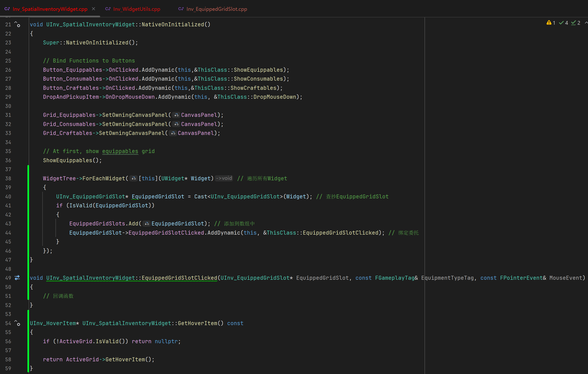The width and height of the screenshot is (588, 374).
Task: Click parameter hint icon before CanvasPanel on line 31
Action: (176, 115)
